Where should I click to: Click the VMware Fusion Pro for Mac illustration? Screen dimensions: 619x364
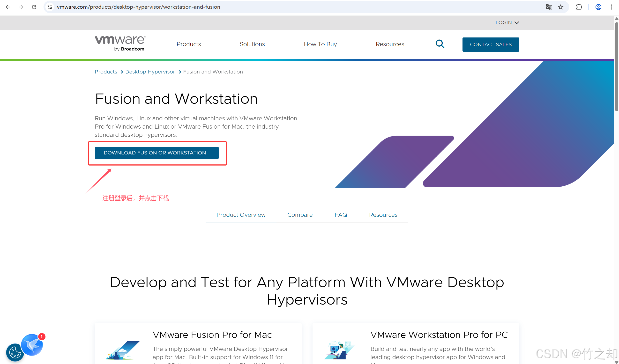[x=123, y=350]
